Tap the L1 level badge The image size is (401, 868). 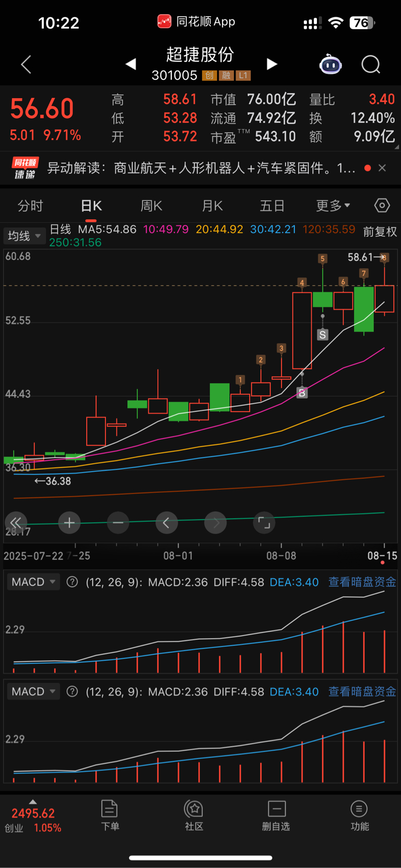tap(243, 76)
